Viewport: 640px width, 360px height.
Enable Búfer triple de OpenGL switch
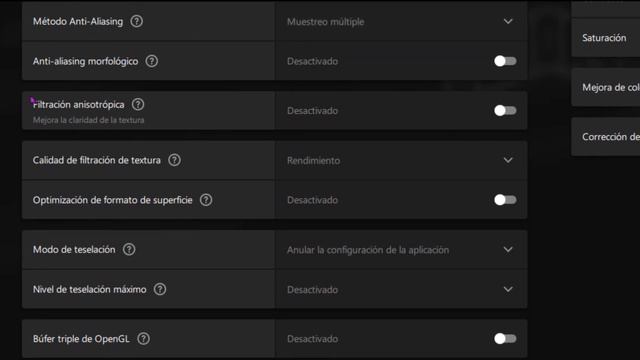coord(505,339)
